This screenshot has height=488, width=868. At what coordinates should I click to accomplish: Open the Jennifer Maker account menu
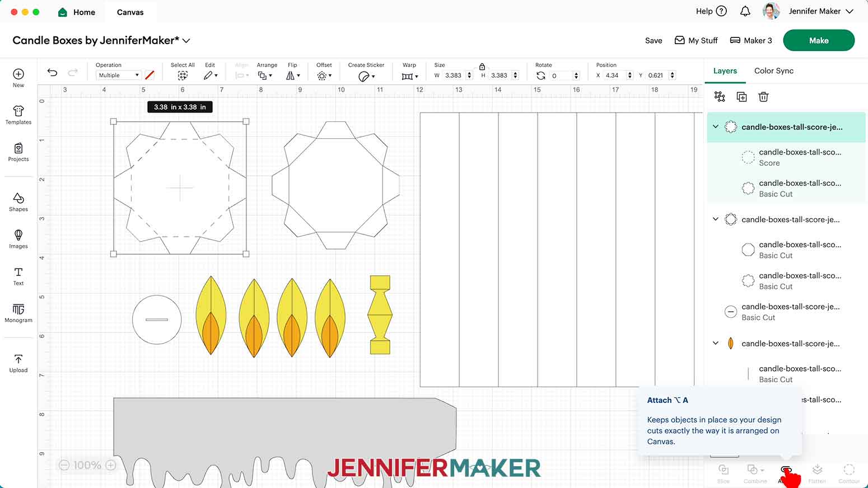[808, 11]
